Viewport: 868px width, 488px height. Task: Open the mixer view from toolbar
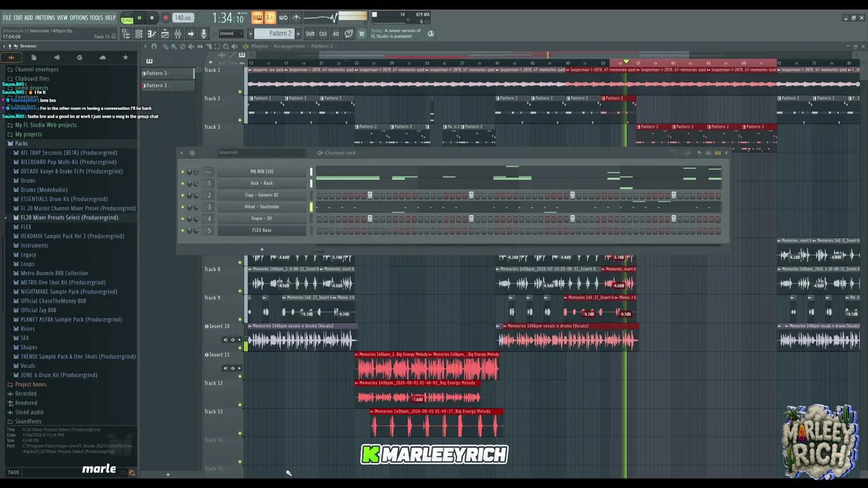pyautogui.click(x=178, y=34)
